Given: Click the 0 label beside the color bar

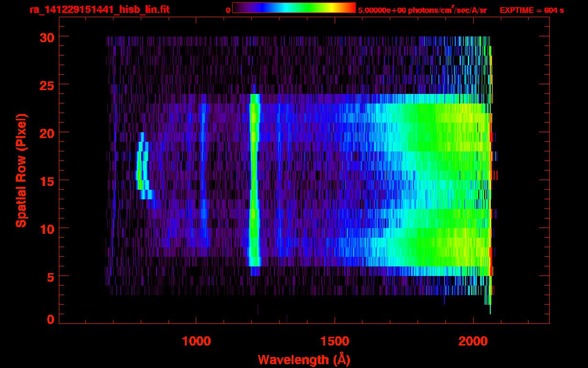Looking at the screenshot, I should click(x=228, y=10).
